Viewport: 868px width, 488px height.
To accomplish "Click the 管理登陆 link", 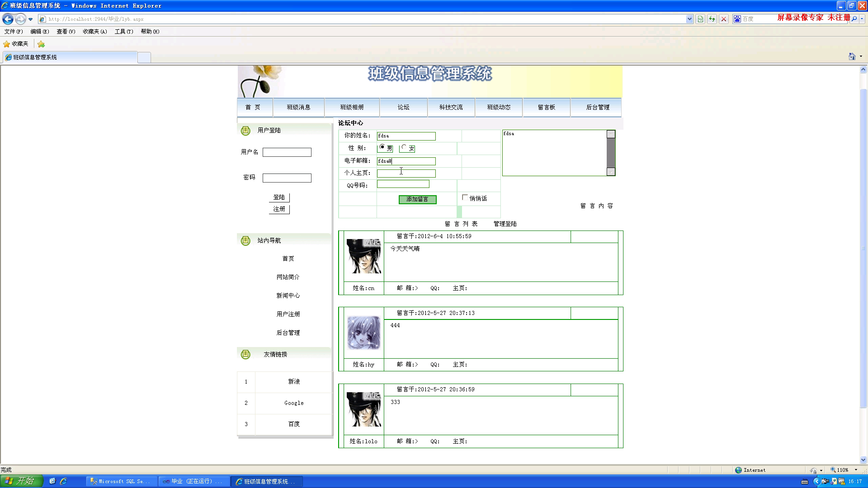I will click(505, 224).
